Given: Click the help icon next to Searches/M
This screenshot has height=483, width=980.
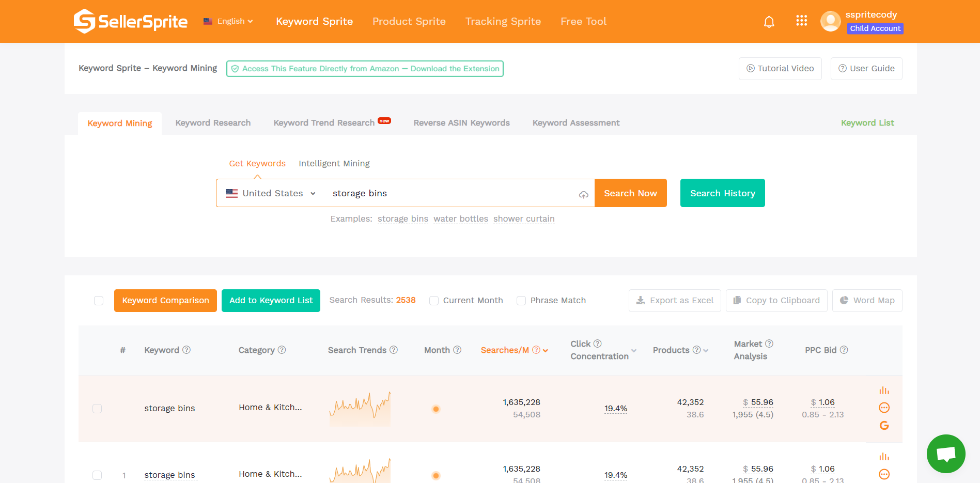Looking at the screenshot, I should pos(536,350).
